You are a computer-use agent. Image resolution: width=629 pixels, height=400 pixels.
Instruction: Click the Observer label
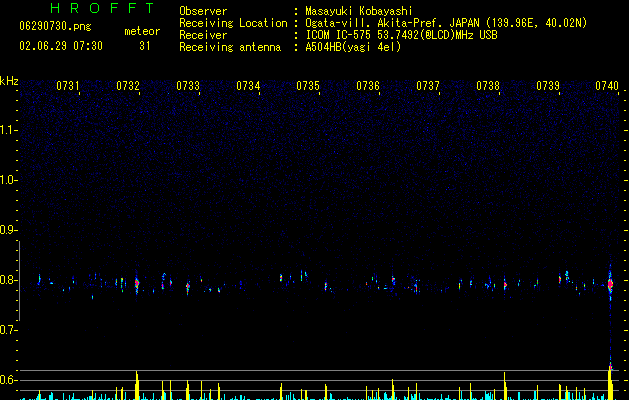click(x=203, y=11)
